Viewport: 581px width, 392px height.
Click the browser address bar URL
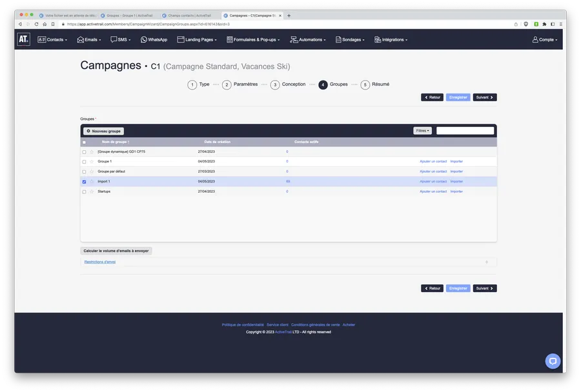click(x=148, y=24)
